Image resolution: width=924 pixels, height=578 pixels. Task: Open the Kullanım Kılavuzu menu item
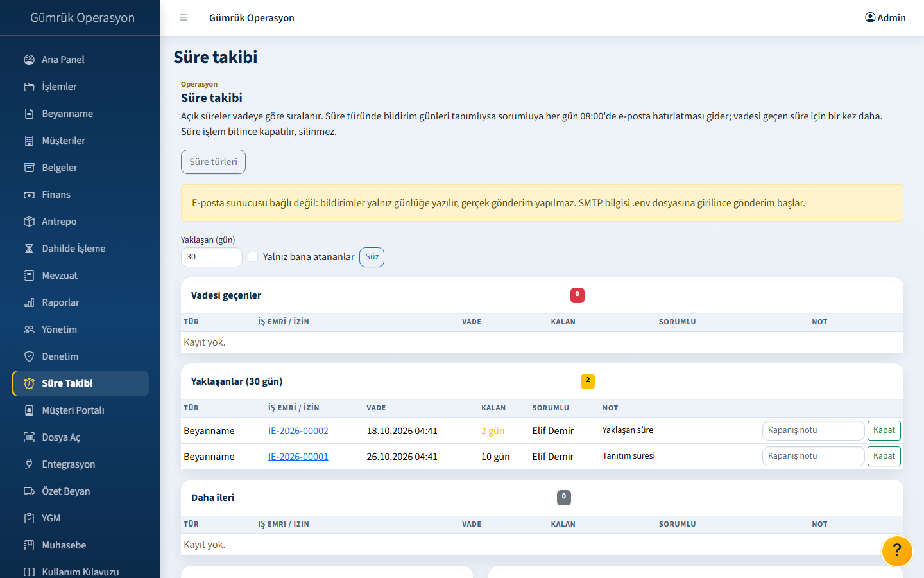click(x=80, y=572)
